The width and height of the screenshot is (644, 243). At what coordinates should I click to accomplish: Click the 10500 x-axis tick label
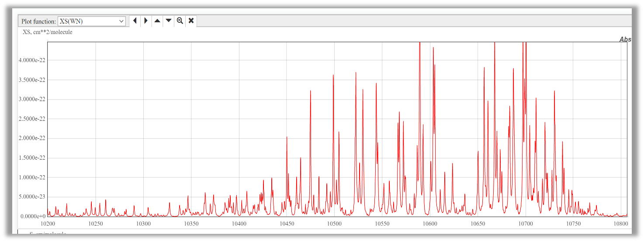(x=334, y=224)
